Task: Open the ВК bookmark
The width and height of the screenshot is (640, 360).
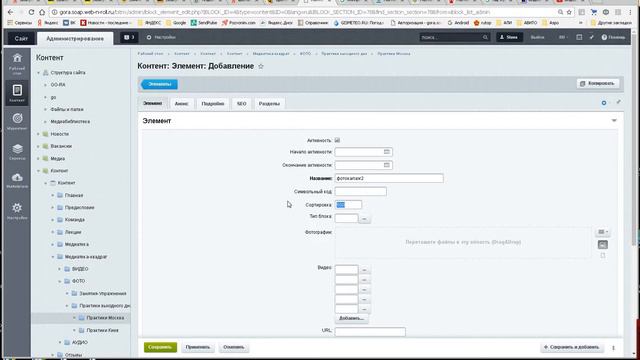Action: click(69, 23)
